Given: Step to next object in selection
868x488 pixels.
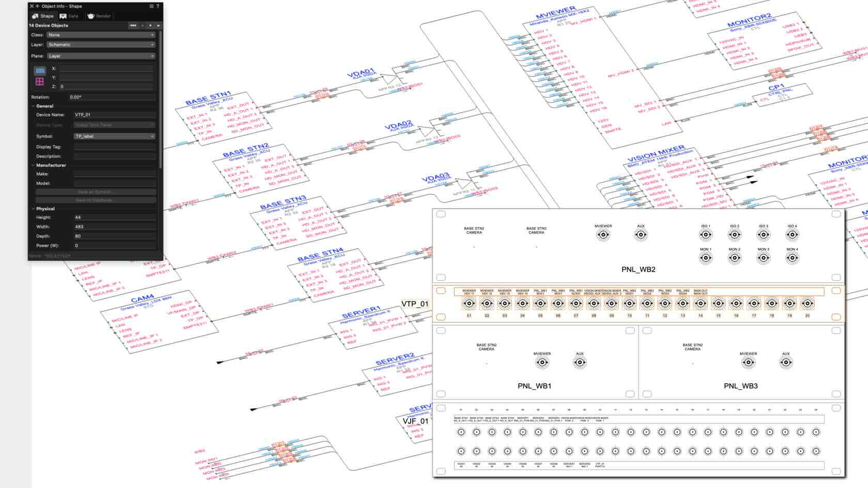Looking at the screenshot, I should click(158, 25).
